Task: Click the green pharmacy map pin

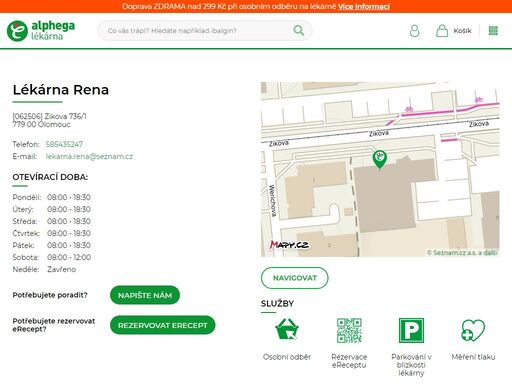Action: coord(380,160)
